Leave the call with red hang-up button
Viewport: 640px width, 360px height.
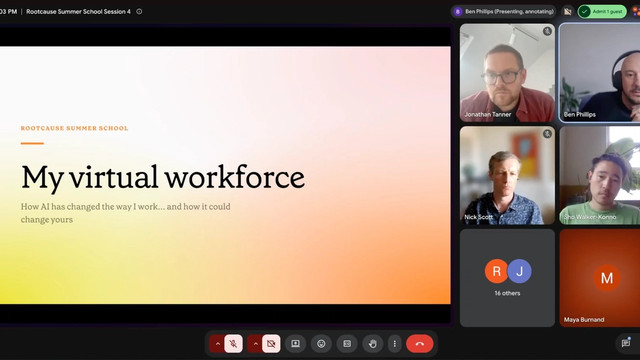point(420,344)
